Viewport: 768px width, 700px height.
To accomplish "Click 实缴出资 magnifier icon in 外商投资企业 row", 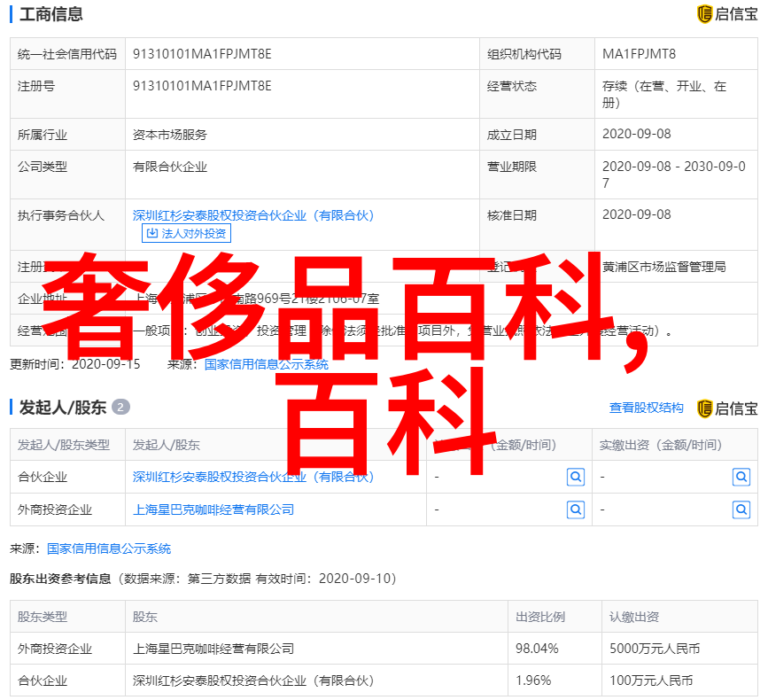I will point(741,510).
